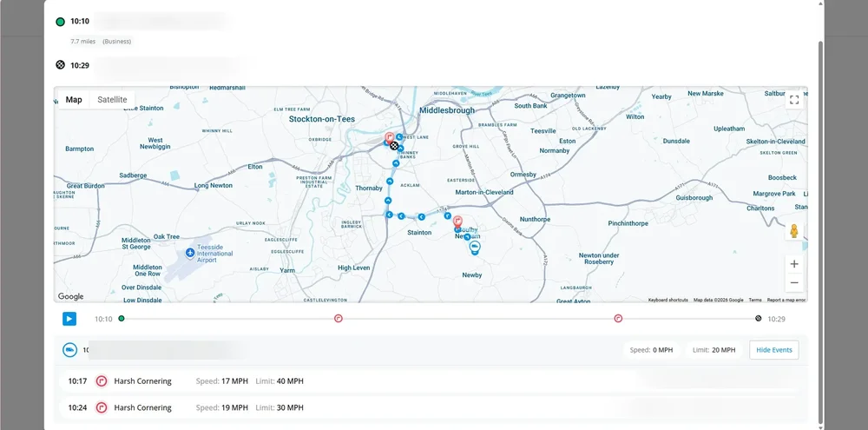Click harsh cornering icon in 10:17 row
The image size is (868, 430).
102,381
